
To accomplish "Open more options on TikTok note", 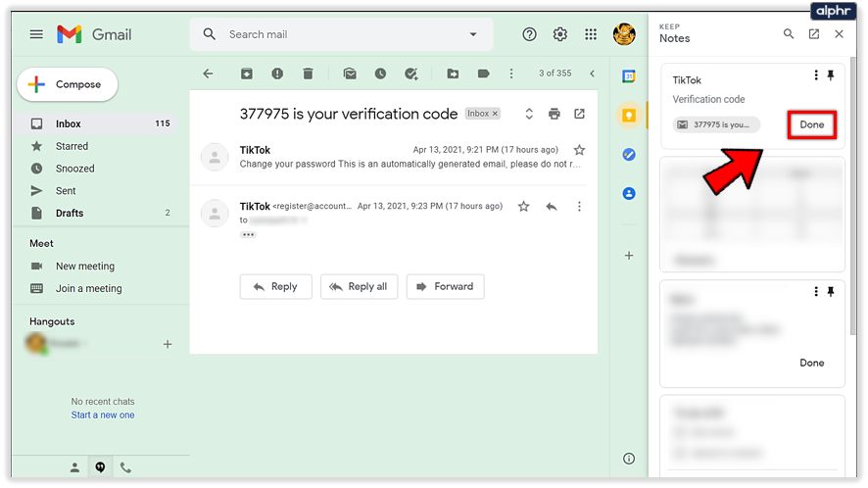I will [816, 75].
